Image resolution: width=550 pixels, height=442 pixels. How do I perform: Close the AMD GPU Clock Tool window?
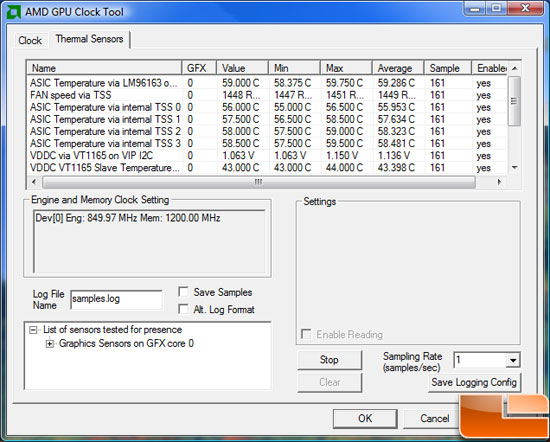(x=525, y=8)
